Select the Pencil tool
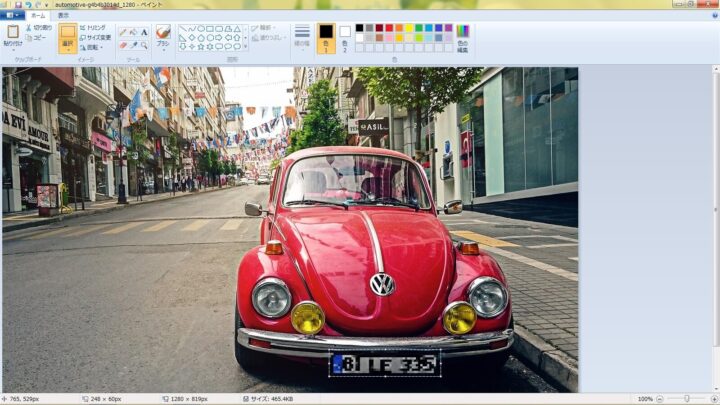 [x=123, y=32]
